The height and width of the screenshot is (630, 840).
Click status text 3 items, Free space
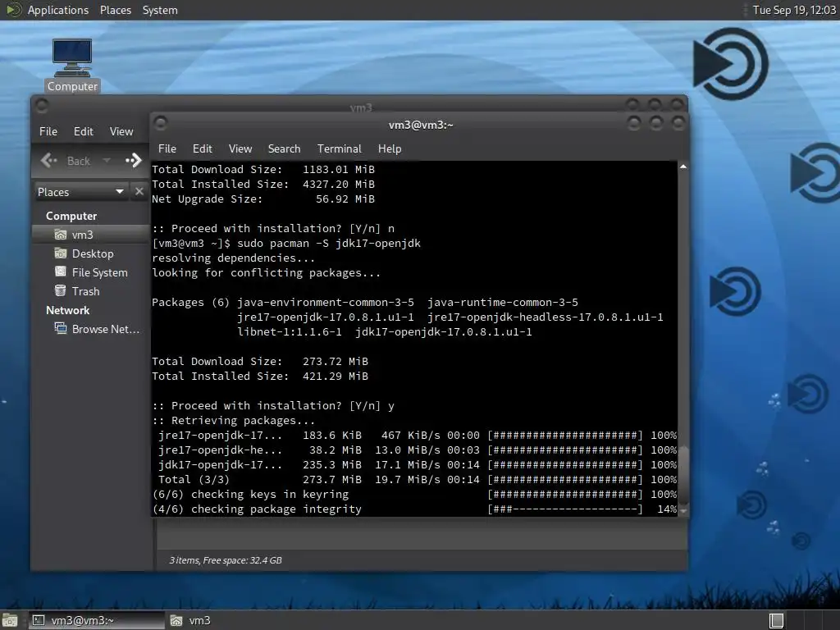click(x=226, y=560)
